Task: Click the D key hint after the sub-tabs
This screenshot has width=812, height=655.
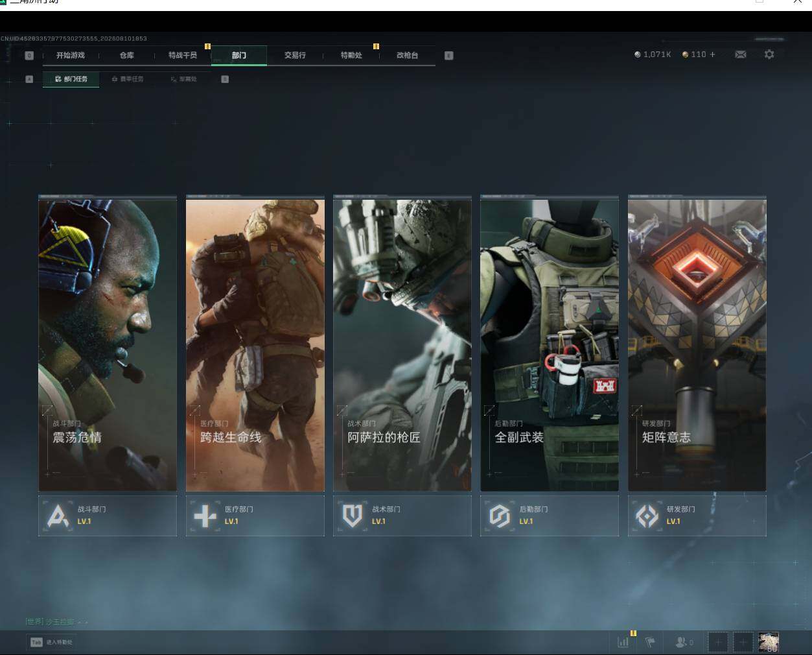Action: [x=225, y=79]
